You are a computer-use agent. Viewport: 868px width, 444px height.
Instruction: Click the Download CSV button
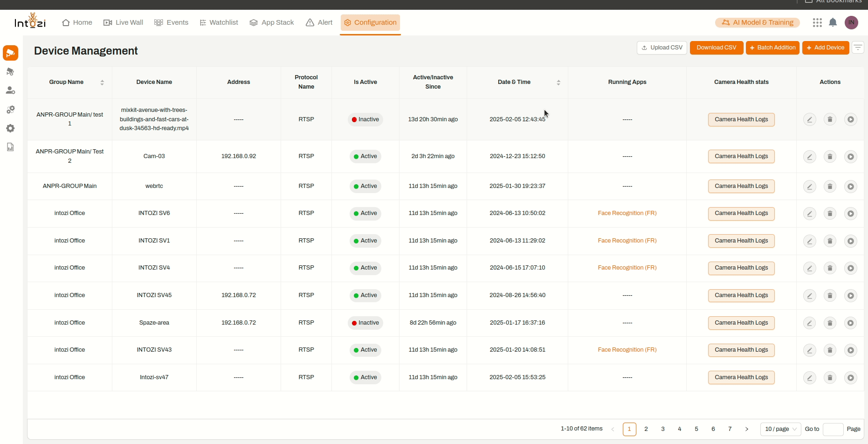(716, 47)
